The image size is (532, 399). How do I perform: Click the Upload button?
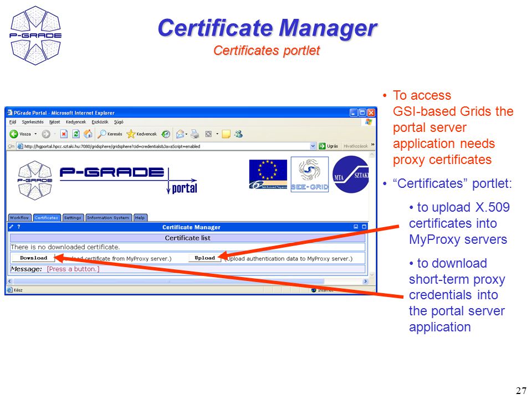pos(204,258)
